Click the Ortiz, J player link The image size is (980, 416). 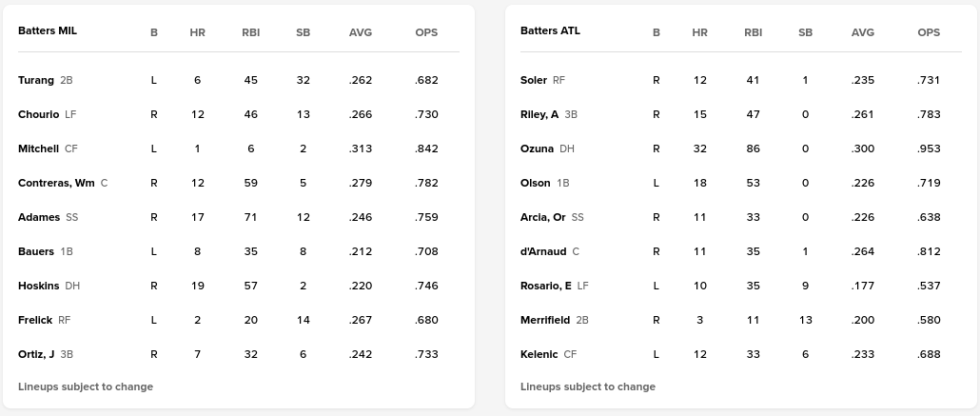click(36, 354)
